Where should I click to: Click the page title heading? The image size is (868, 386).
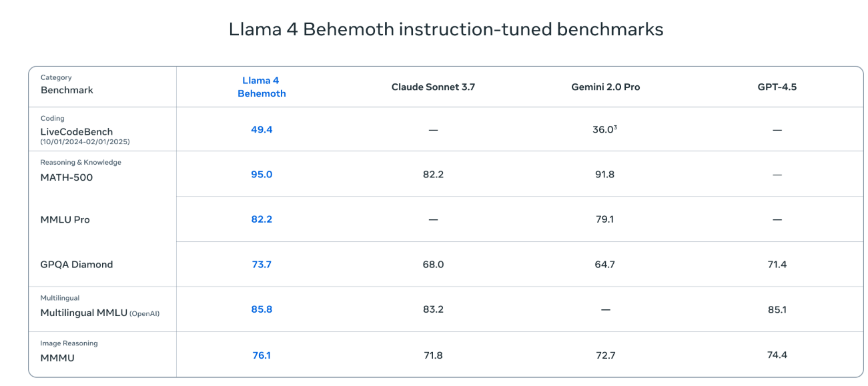click(x=446, y=29)
